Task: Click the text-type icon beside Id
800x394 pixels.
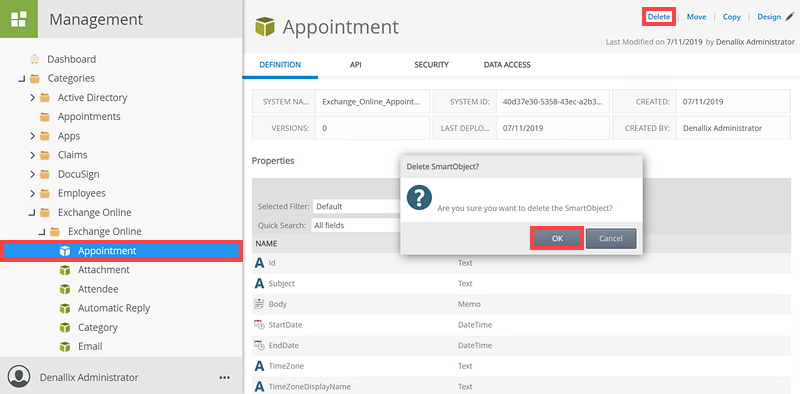Action: coord(259,263)
